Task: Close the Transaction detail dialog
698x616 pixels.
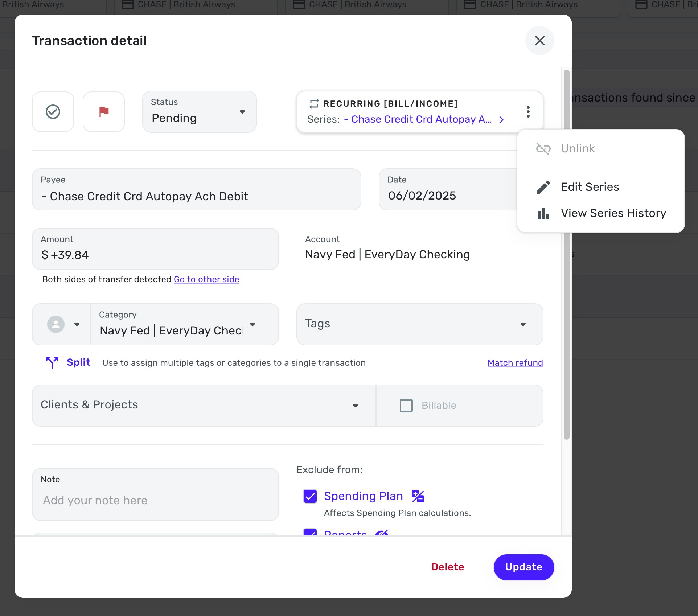Action: [x=540, y=41]
